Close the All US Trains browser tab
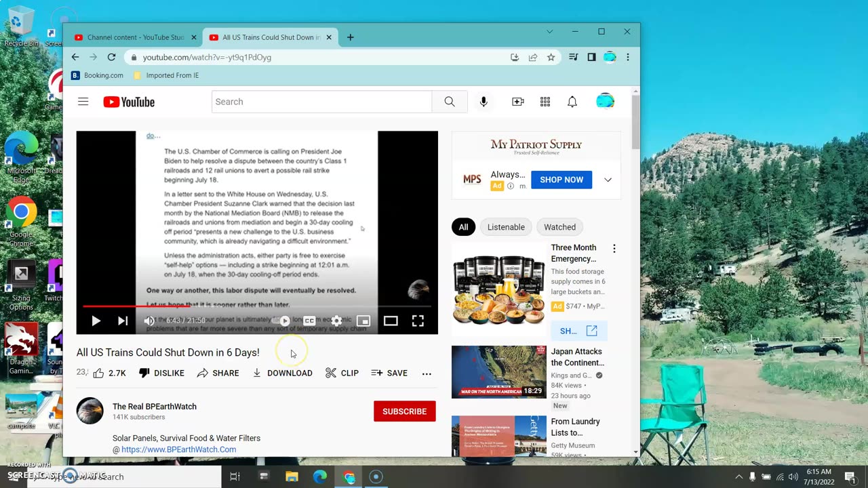This screenshot has width=868, height=488. (330, 37)
